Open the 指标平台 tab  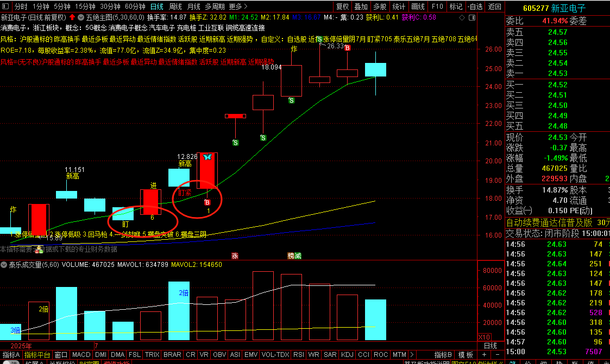[37, 355]
